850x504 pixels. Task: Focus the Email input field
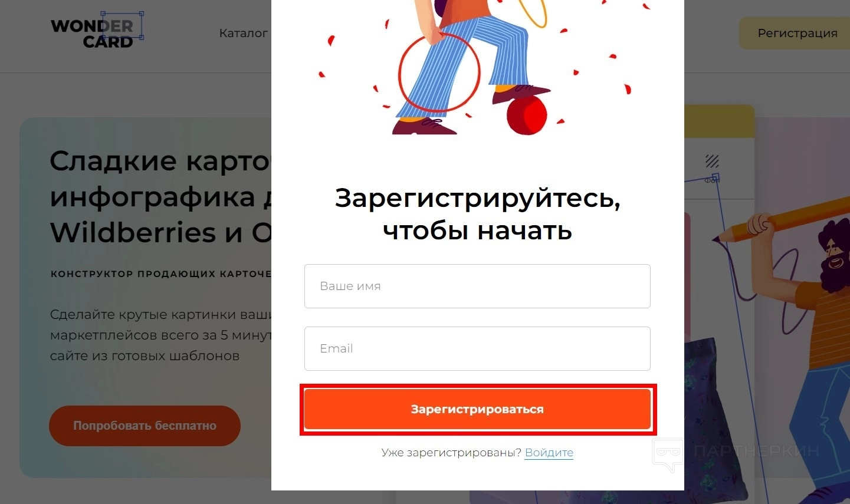coord(477,348)
